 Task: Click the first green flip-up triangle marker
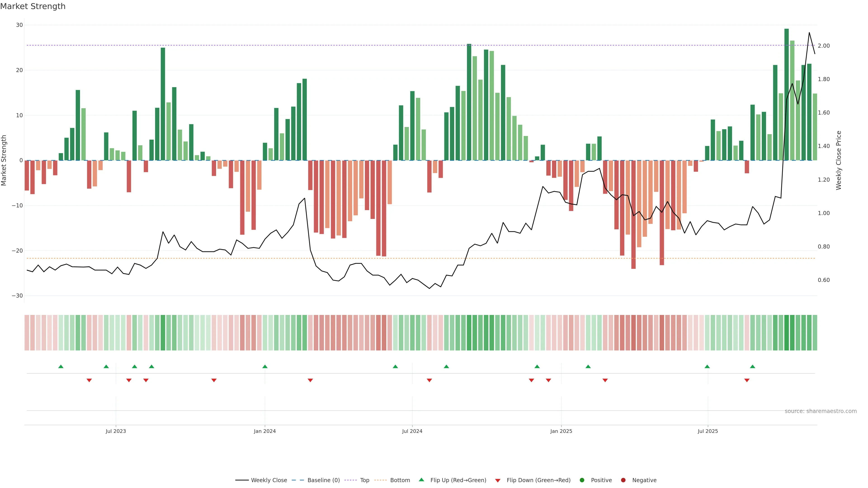pos(61,366)
